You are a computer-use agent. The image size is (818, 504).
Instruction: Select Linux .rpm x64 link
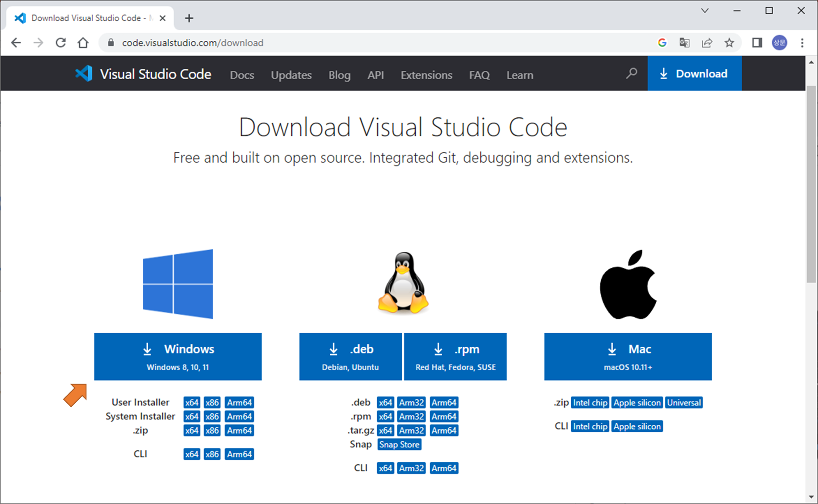point(385,416)
